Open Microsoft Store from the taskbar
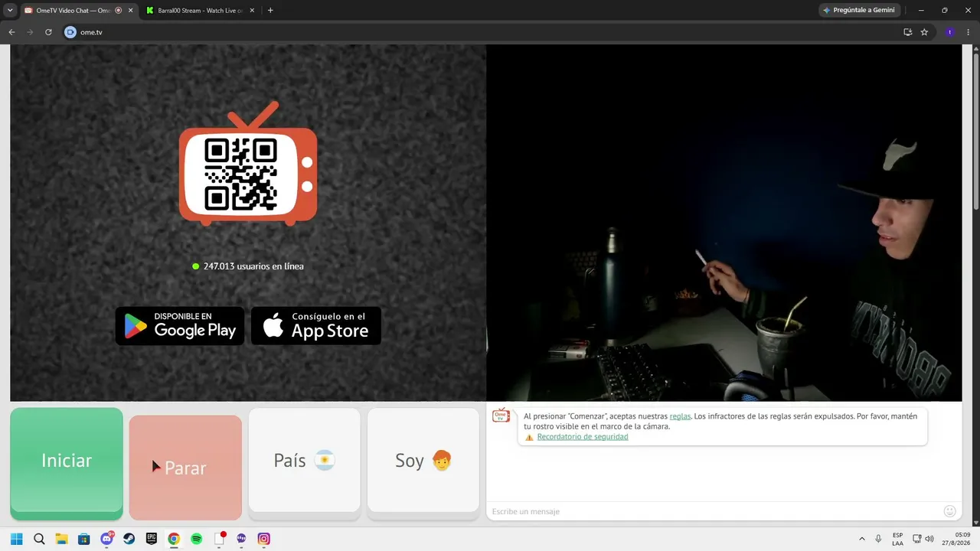Image resolution: width=980 pixels, height=551 pixels. pyautogui.click(x=84, y=539)
